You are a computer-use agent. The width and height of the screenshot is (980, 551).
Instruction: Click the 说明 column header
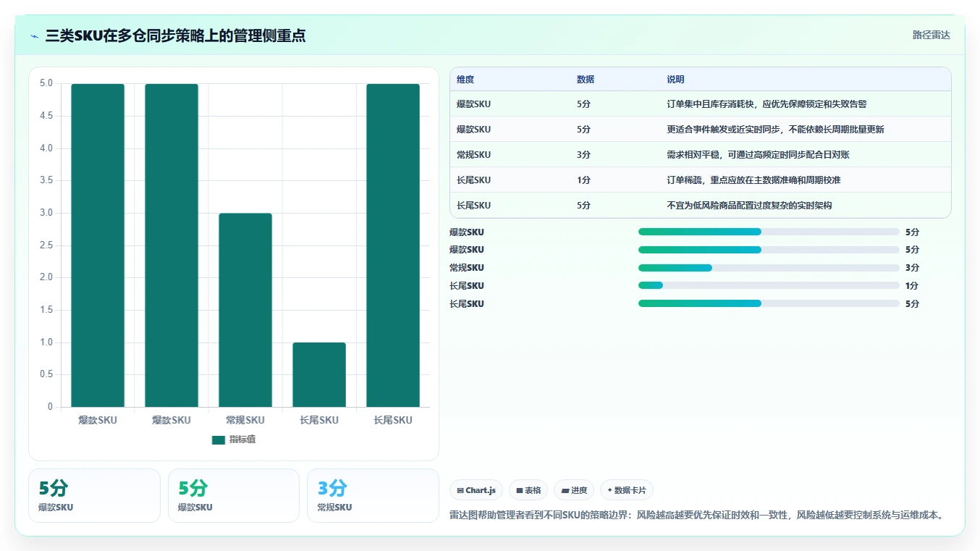click(675, 80)
